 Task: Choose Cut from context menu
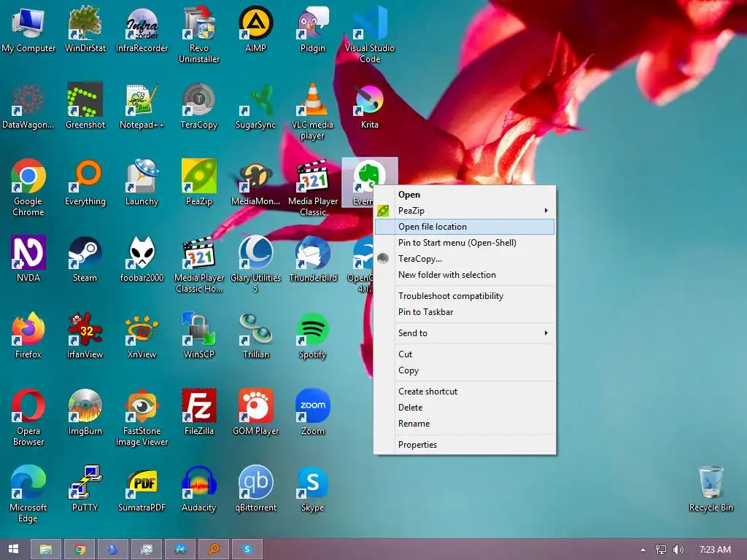tap(465, 354)
